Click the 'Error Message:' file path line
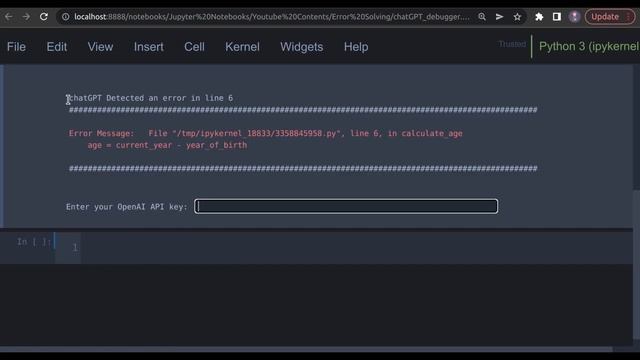 click(266, 133)
